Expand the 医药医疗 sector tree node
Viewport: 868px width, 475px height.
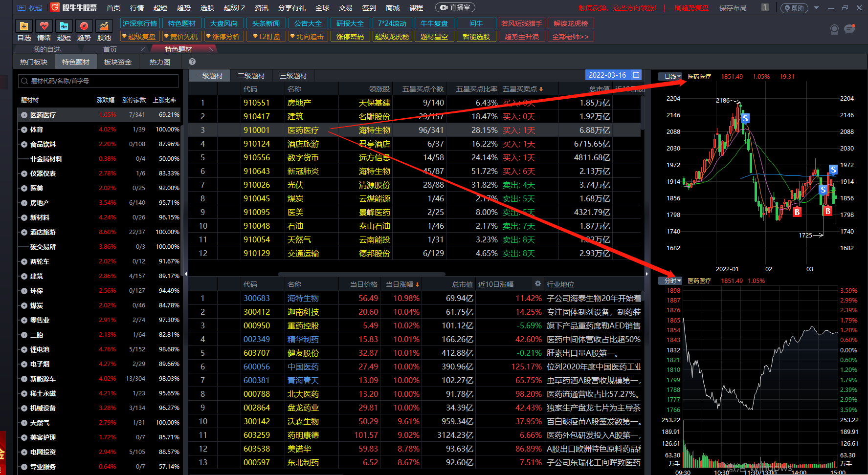tap(24, 115)
